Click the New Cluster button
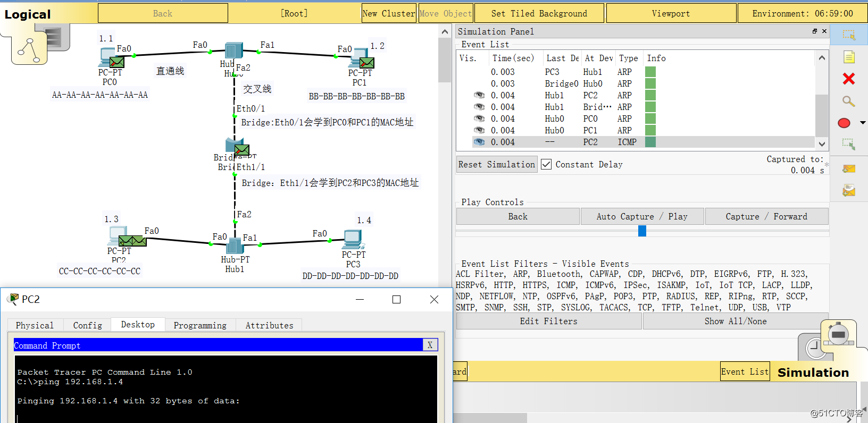The width and height of the screenshot is (868, 423). 389,13
